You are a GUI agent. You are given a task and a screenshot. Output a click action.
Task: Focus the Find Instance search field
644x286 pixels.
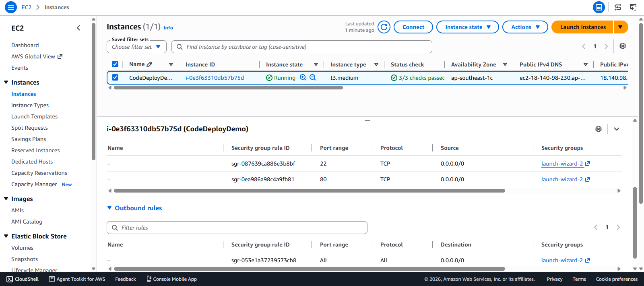302,47
